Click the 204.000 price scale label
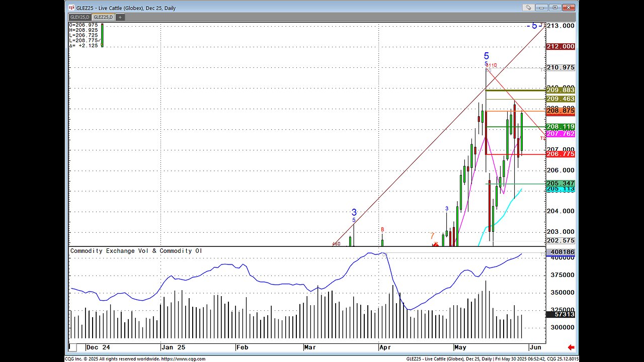Viewport: 644px width, 362px height. 560,211
